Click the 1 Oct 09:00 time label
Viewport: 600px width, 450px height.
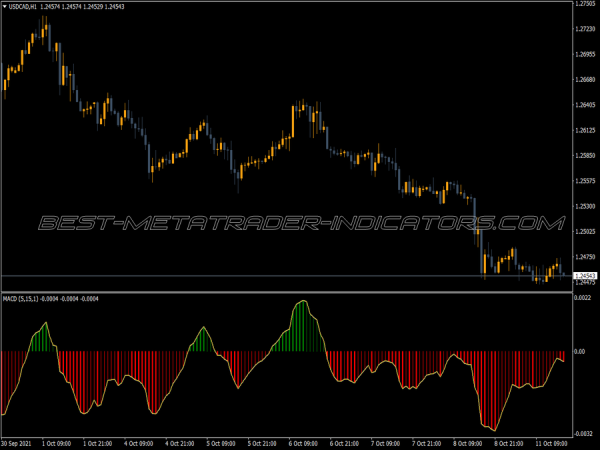pyautogui.click(x=56, y=443)
